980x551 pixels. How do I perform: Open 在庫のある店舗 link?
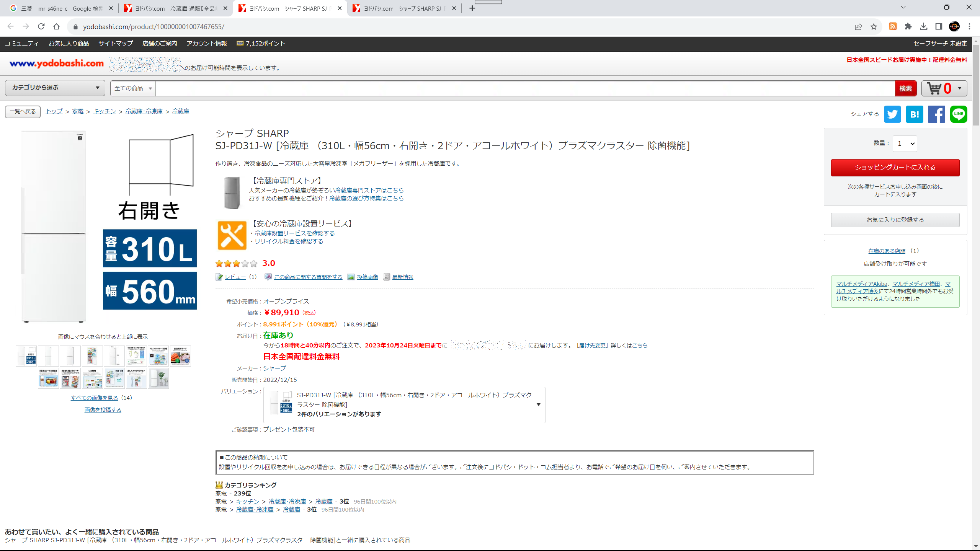tap(887, 251)
